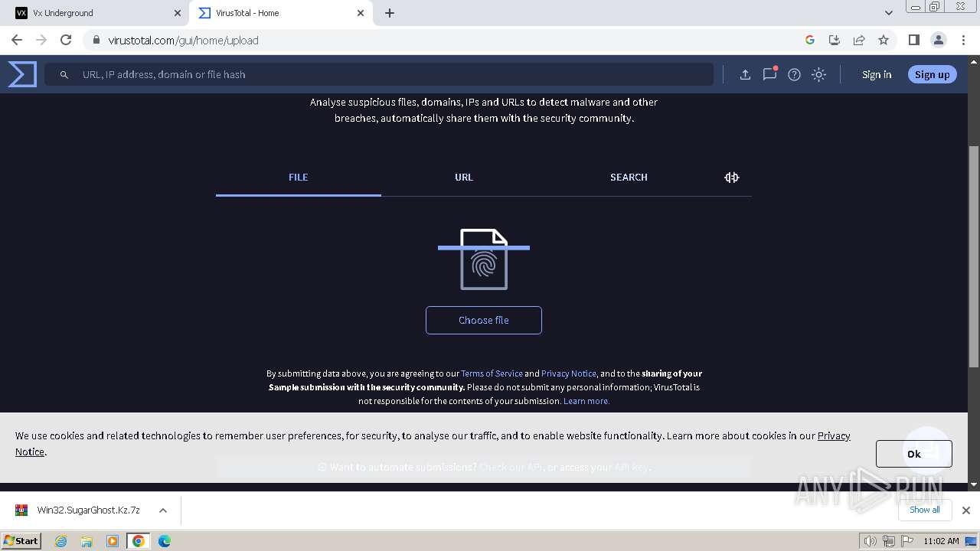Open the browser side panel icon
This screenshot has height=551, width=980.
point(913,40)
